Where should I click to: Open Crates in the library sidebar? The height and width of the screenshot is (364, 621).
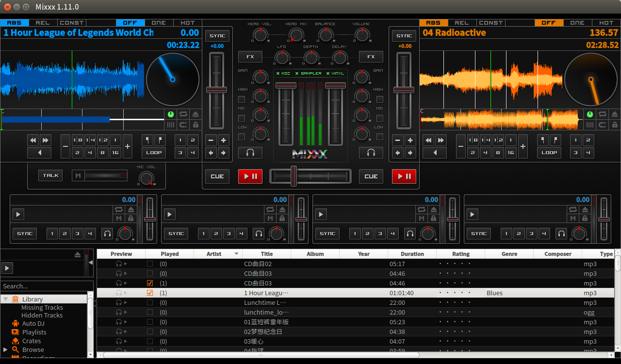[32, 341]
